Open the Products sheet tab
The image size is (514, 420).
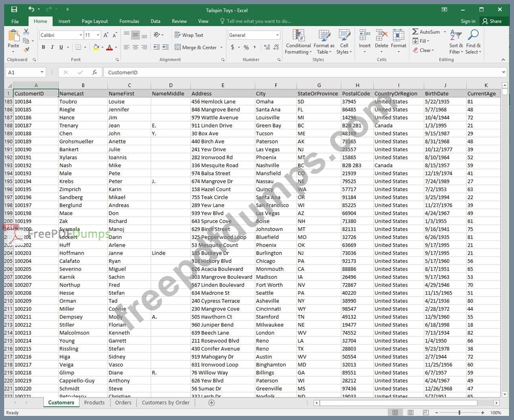coord(94,403)
